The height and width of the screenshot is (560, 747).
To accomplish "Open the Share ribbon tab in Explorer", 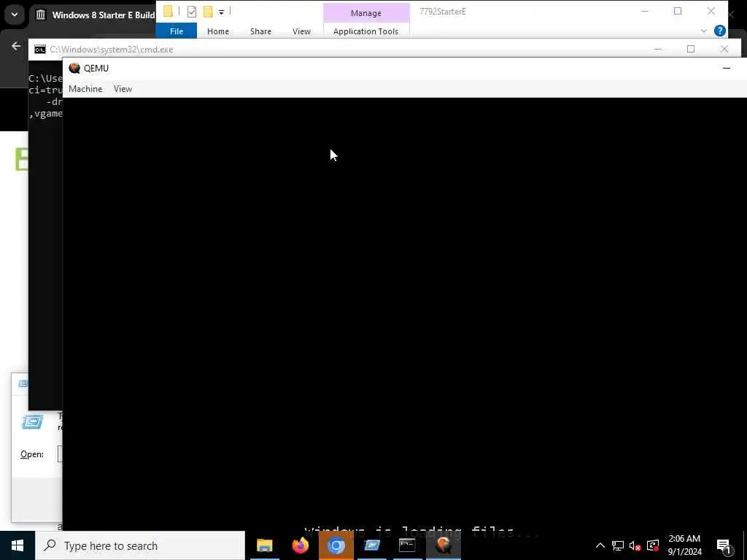I will tap(260, 31).
